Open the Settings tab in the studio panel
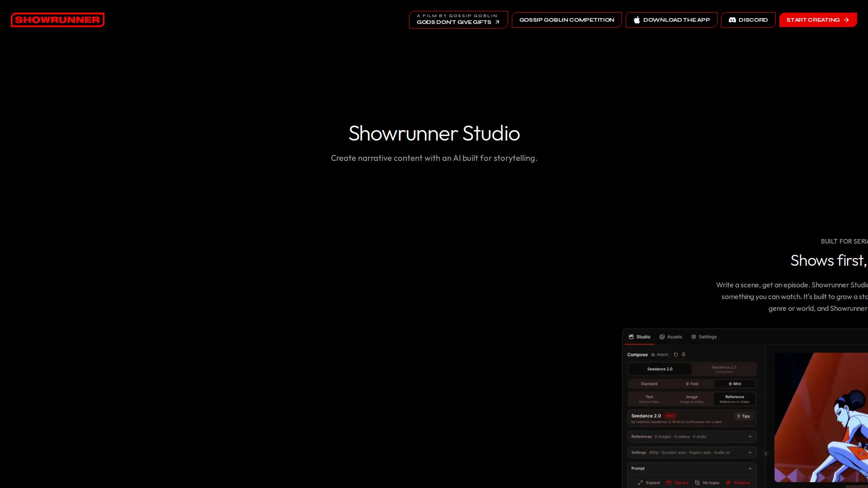Screen dimensions: 868x488 coord(704,337)
